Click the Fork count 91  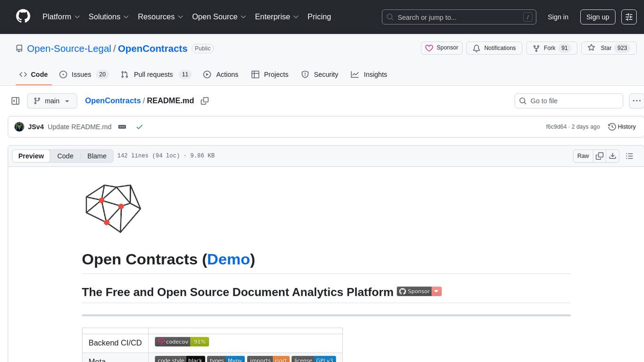pyautogui.click(x=564, y=48)
